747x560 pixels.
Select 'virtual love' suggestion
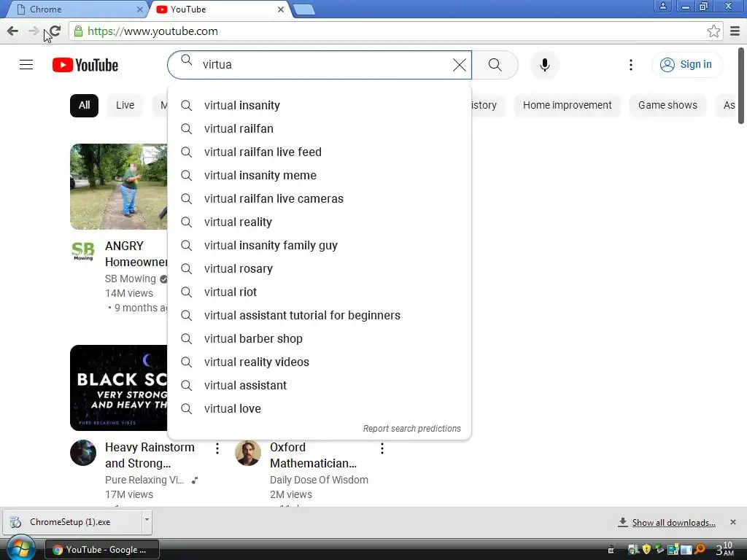point(320,408)
